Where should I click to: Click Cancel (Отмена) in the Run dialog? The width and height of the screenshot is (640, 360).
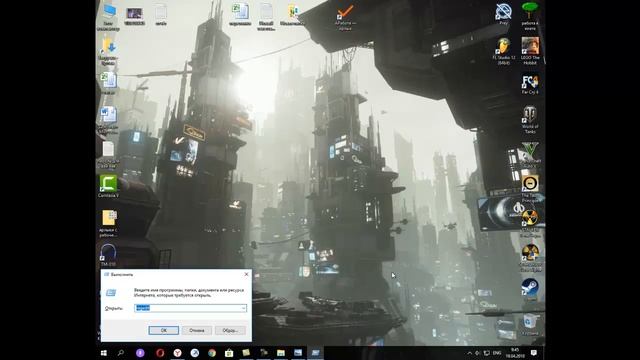[197, 330]
